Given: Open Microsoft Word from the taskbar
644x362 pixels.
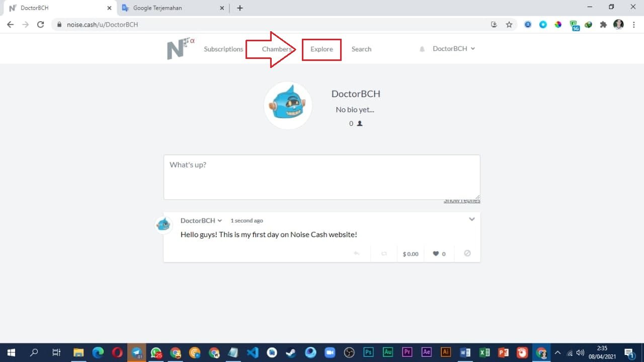Looking at the screenshot, I should [465, 352].
